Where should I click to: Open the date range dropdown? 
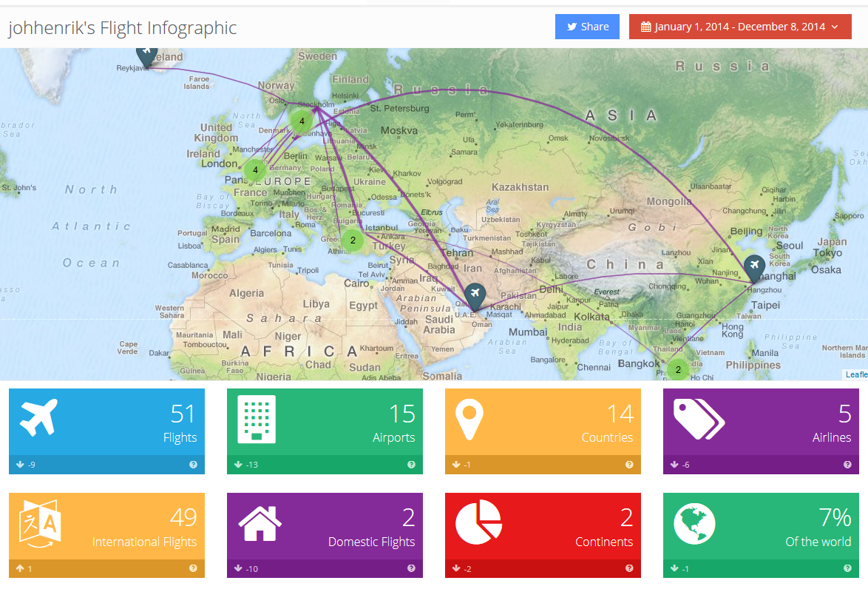click(740, 27)
